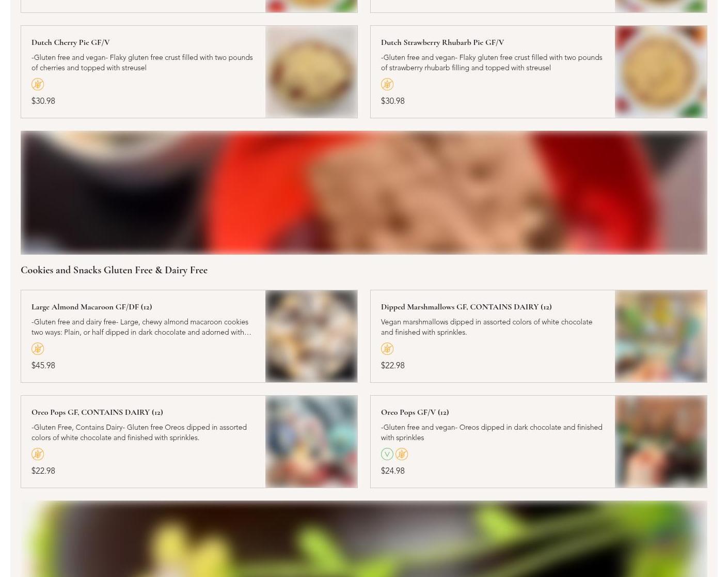
Task: View Dutch Strawberry Rhubarb Pie product photo
Action: pyautogui.click(x=661, y=72)
